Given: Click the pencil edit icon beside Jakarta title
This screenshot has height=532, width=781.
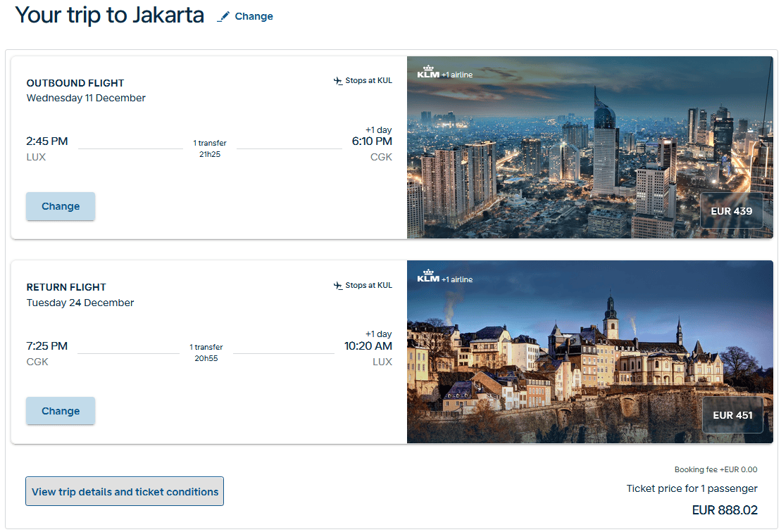Looking at the screenshot, I should (x=223, y=16).
